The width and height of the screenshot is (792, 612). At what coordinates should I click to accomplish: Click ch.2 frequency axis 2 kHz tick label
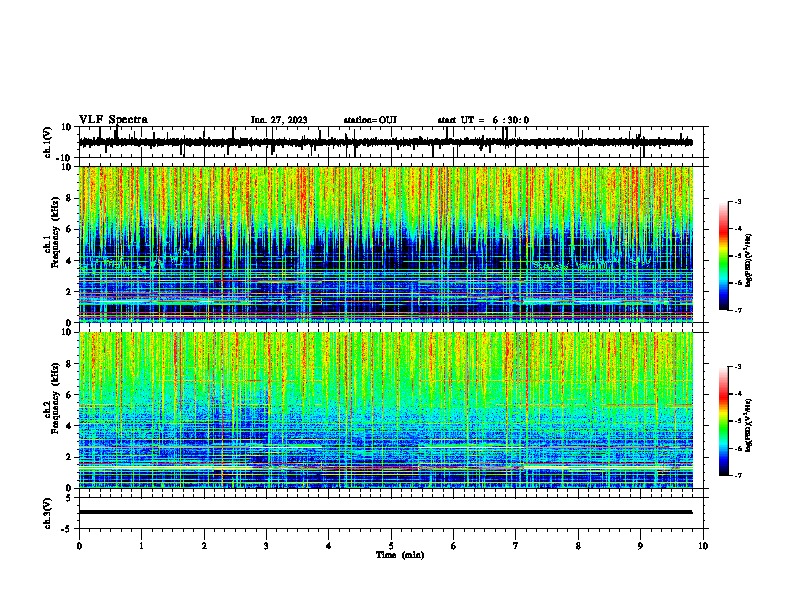[x=70, y=457]
